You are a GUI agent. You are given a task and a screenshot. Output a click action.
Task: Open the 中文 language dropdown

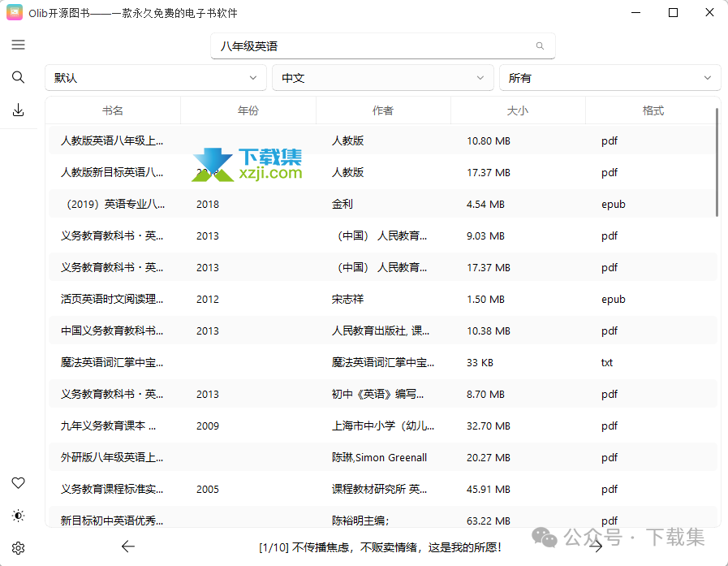[382, 78]
